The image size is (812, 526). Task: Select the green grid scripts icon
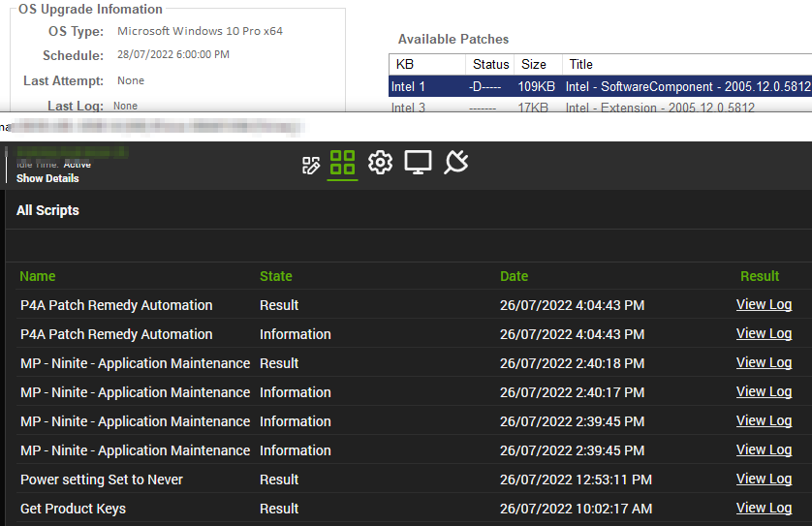(x=343, y=163)
